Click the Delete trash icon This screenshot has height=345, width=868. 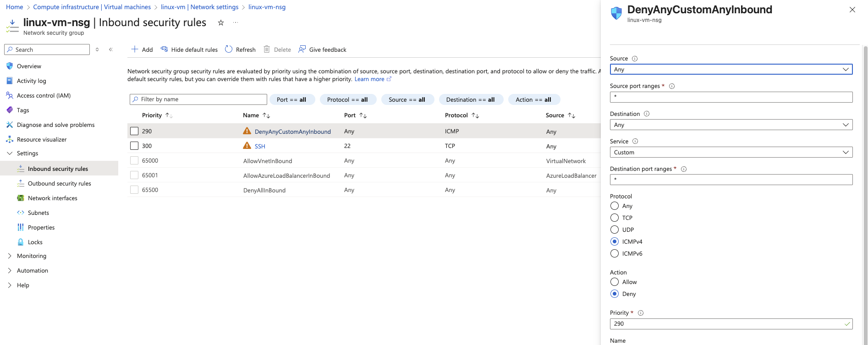[x=267, y=49]
